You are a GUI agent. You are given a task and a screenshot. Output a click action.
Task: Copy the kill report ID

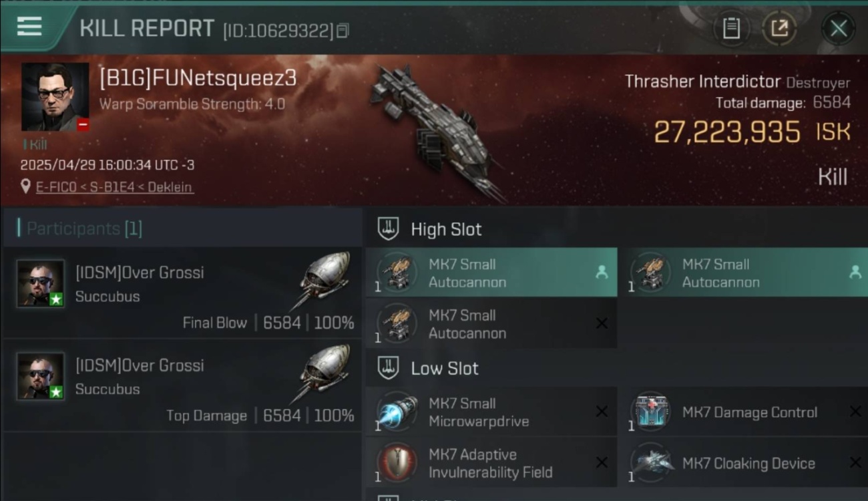coord(343,31)
